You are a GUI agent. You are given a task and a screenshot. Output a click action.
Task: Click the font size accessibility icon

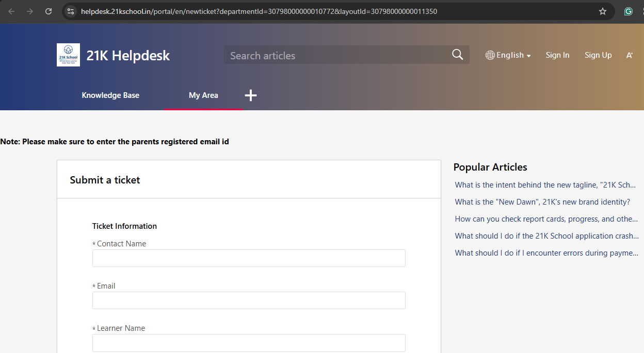[x=629, y=55]
